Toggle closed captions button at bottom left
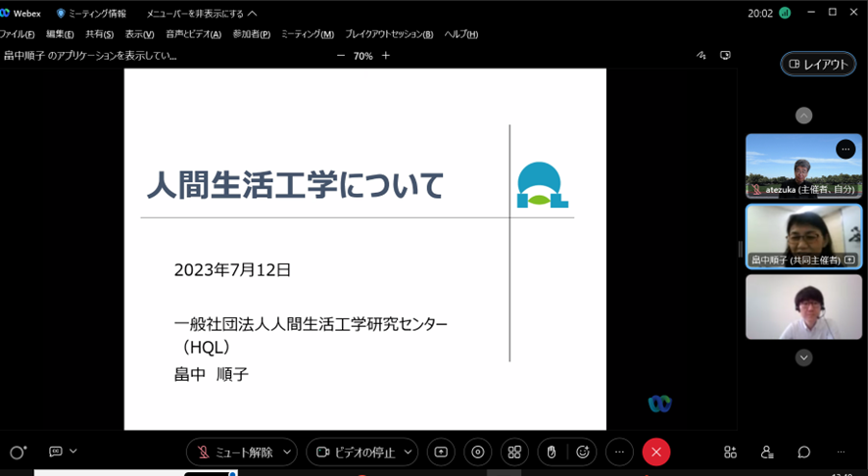The width and height of the screenshot is (868, 476). [x=56, y=452]
